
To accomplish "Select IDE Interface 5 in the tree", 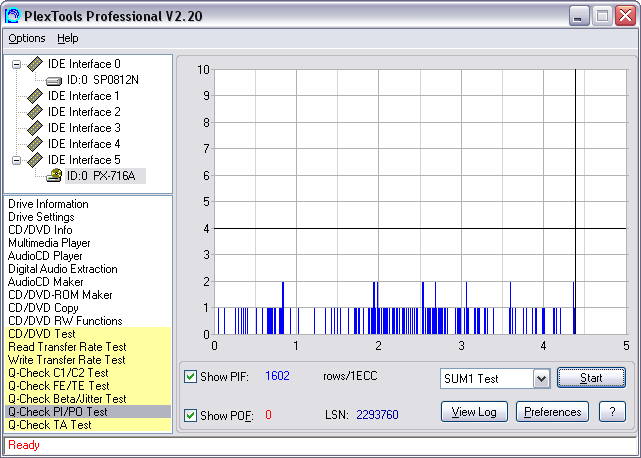I will click(x=84, y=160).
